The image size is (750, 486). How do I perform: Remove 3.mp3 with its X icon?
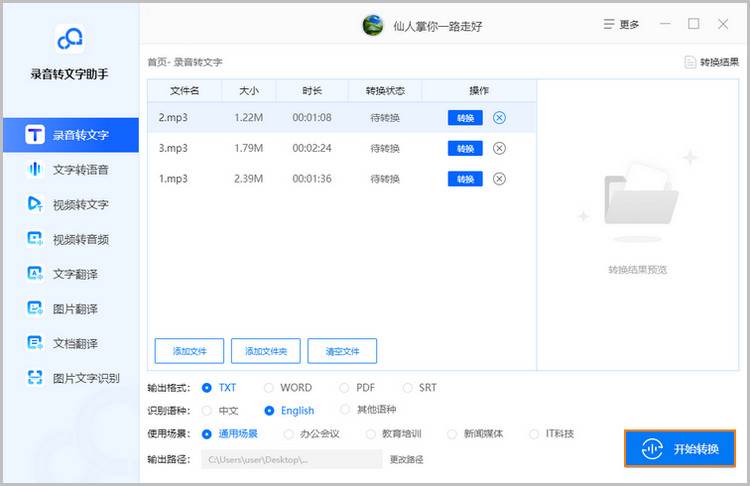(499, 148)
